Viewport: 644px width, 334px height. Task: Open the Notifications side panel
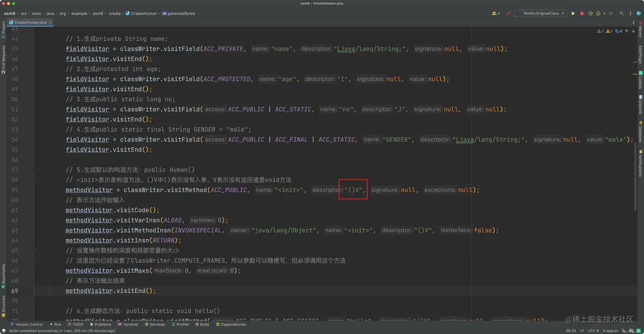(640, 163)
